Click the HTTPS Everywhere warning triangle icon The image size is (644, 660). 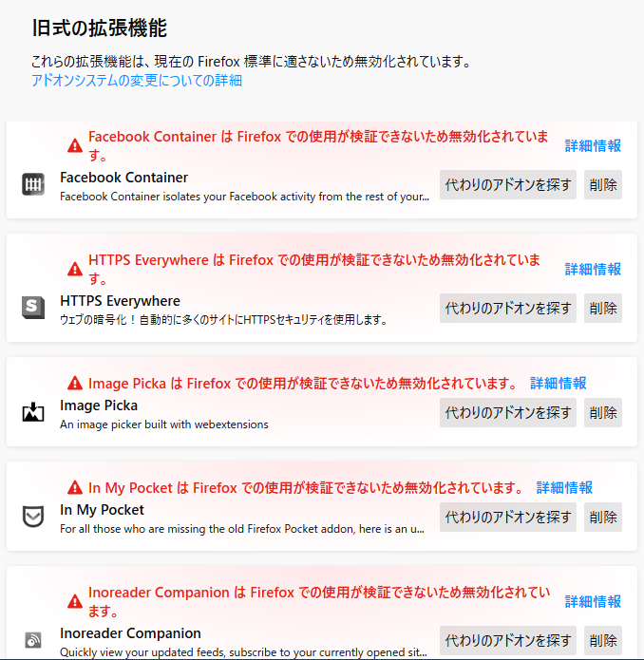coord(75,269)
